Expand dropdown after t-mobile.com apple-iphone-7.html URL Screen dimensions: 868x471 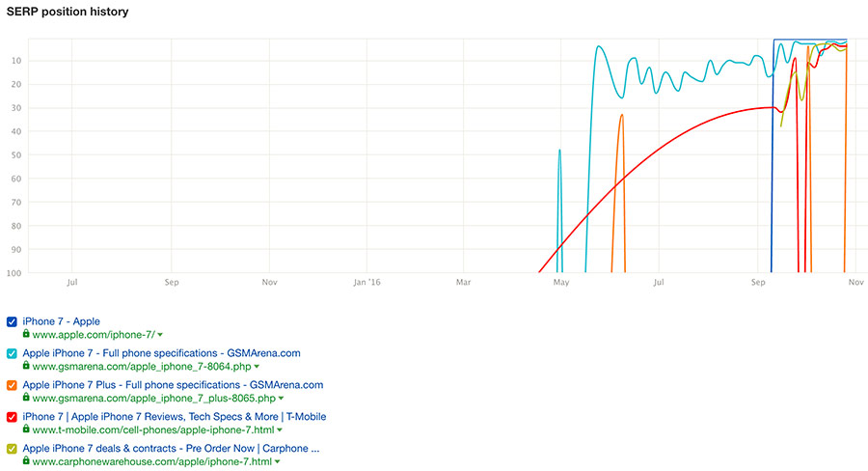tap(280, 430)
